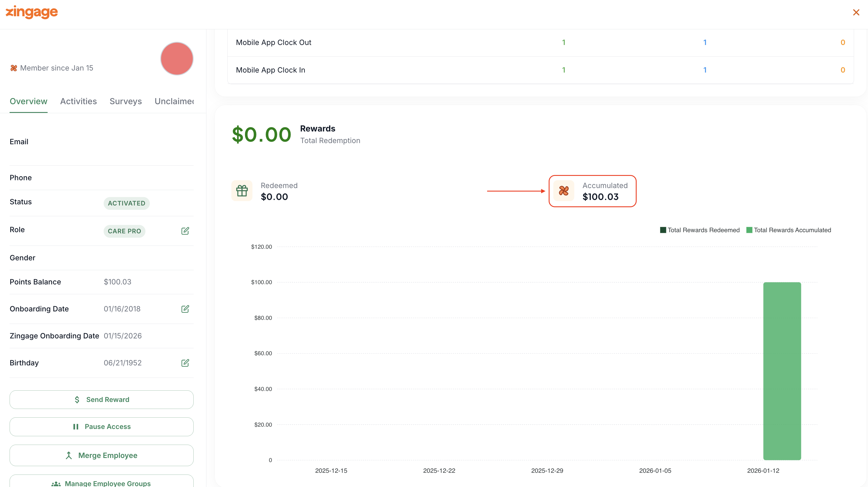This screenshot has width=868, height=487.
Task: Click the CARE PRO role badge
Action: click(x=124, y=231)
